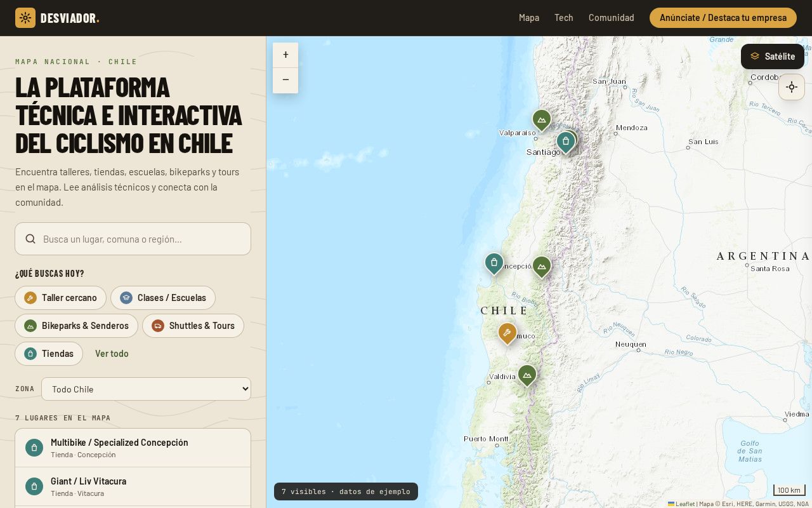The image size is (812, 508).
Task: Click the magnifier icon in the search box
Action: coord(30,239)
